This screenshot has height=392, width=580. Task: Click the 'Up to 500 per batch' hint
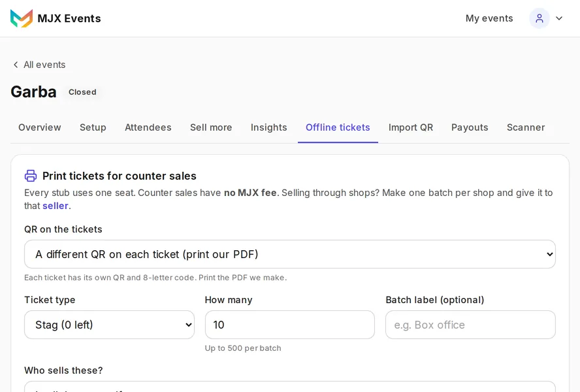coord(243,348)
